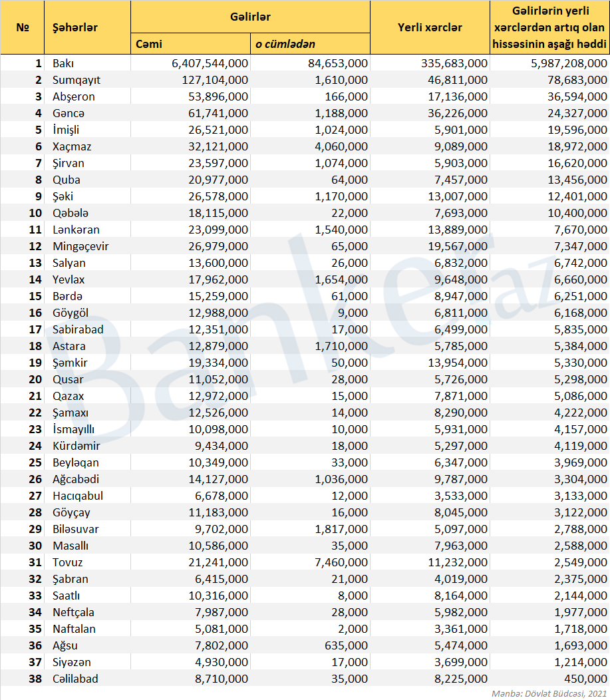This screenshot has width=610, height=700.
Task: Select the Gəlirlər header cell
Action: point(250,17)
